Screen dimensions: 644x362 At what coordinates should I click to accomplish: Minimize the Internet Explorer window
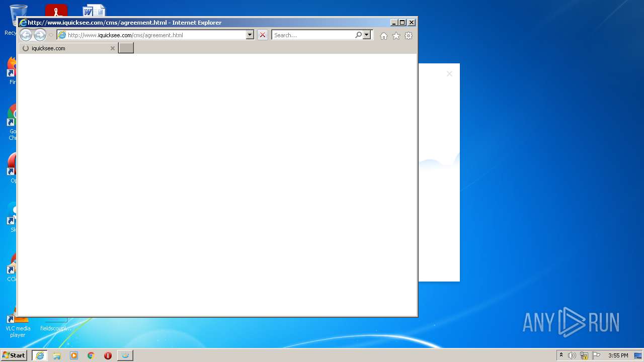click(394, 23)
